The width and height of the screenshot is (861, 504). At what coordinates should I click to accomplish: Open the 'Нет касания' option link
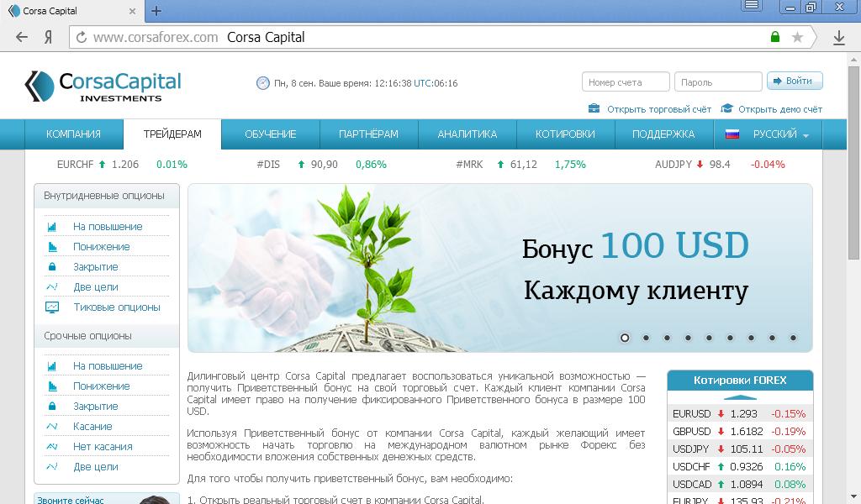(103, 446)
